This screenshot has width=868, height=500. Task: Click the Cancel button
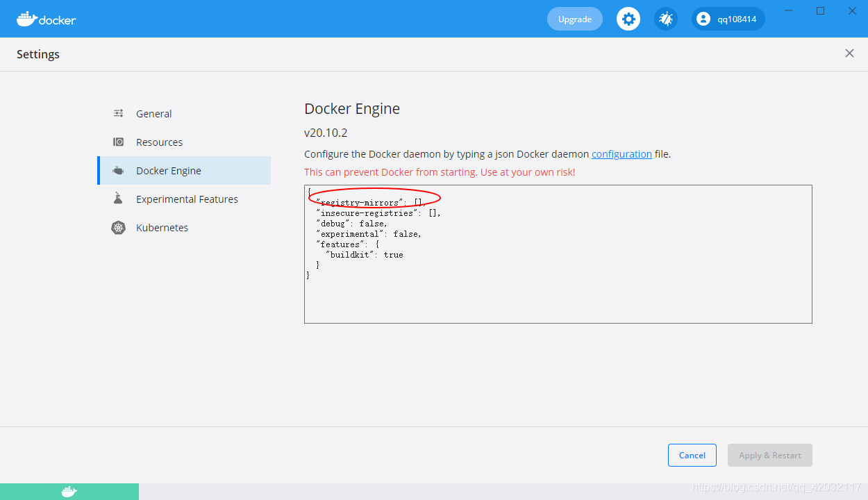click(692, 455)
